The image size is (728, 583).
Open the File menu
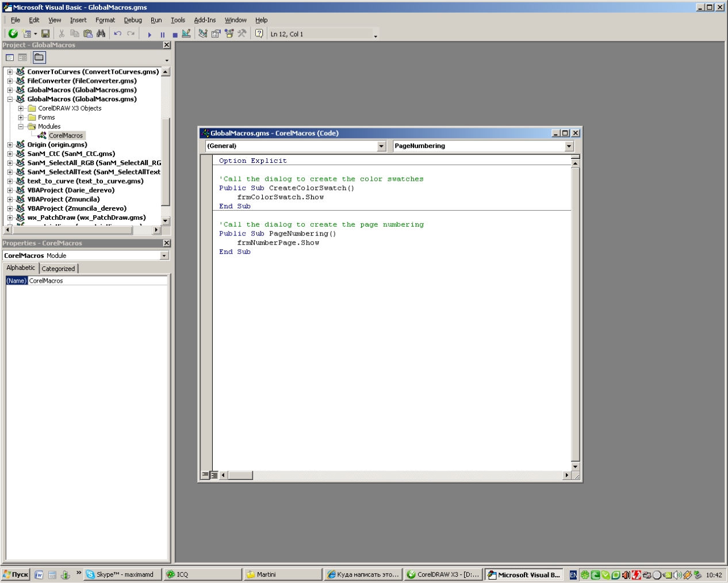pos(16,20)
